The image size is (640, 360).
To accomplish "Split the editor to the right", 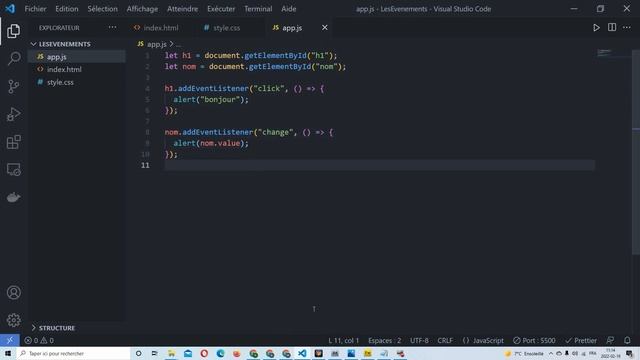I will click(x=612, y=27).
